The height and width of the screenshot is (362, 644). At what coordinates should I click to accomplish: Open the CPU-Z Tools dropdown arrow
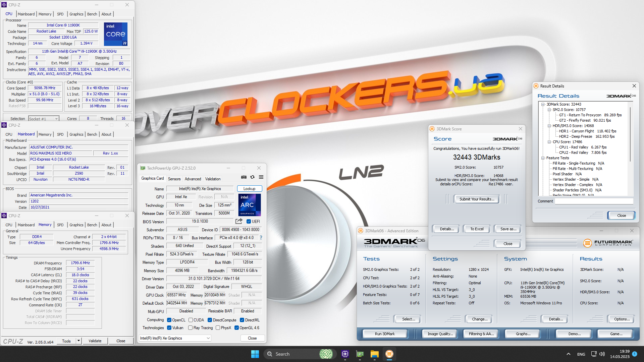(78, 341)
